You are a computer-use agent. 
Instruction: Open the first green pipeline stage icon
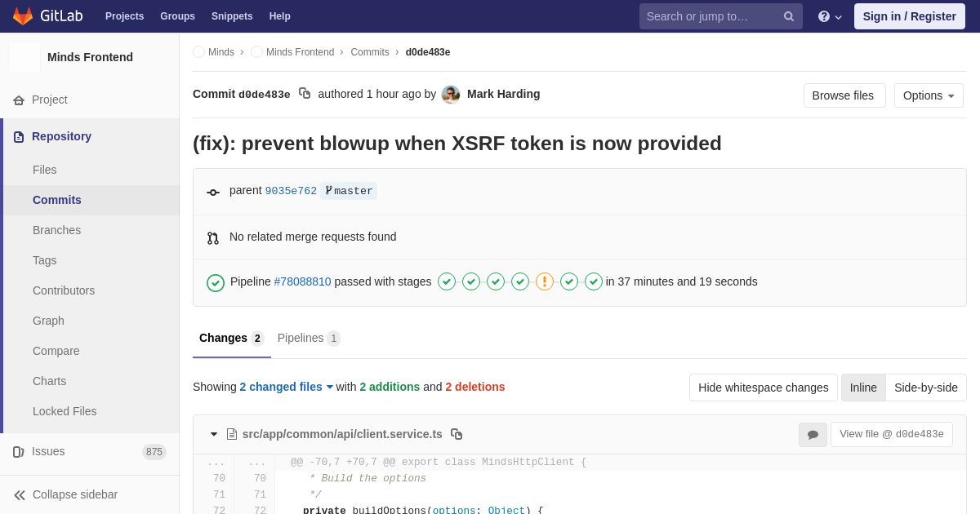447,281
